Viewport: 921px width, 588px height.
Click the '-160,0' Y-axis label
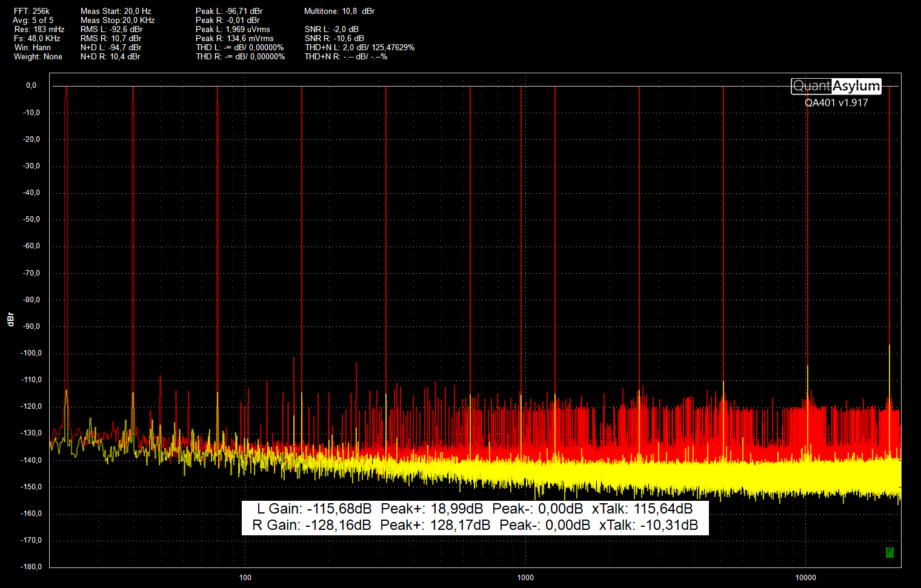click(32, 514)
